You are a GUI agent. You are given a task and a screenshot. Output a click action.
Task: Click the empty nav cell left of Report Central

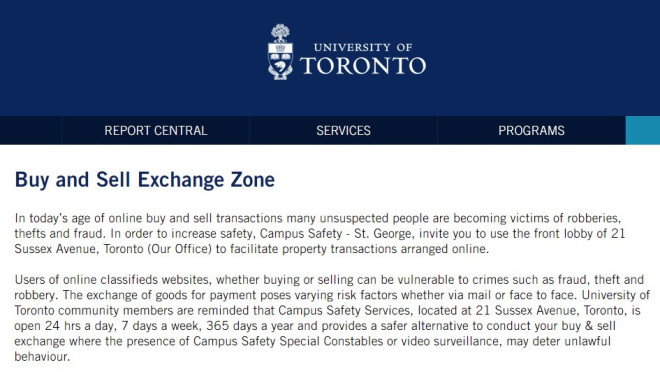coord(30,130)
